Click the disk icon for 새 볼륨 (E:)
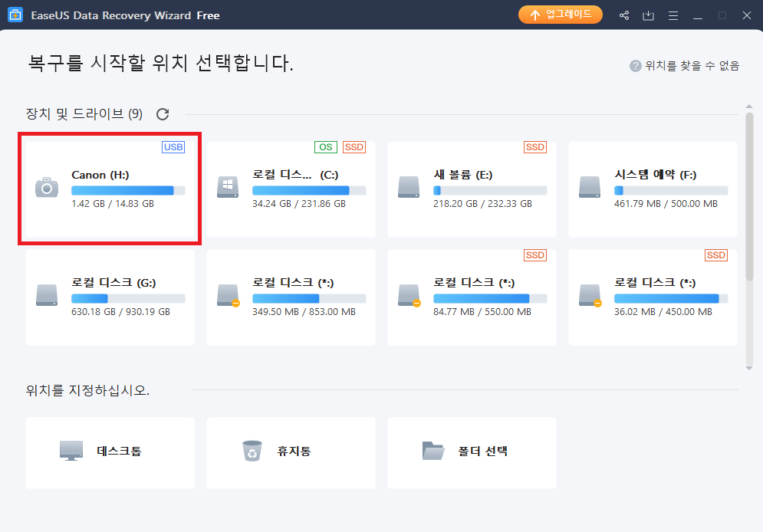The image size is (763, 532). click(409, 187)
